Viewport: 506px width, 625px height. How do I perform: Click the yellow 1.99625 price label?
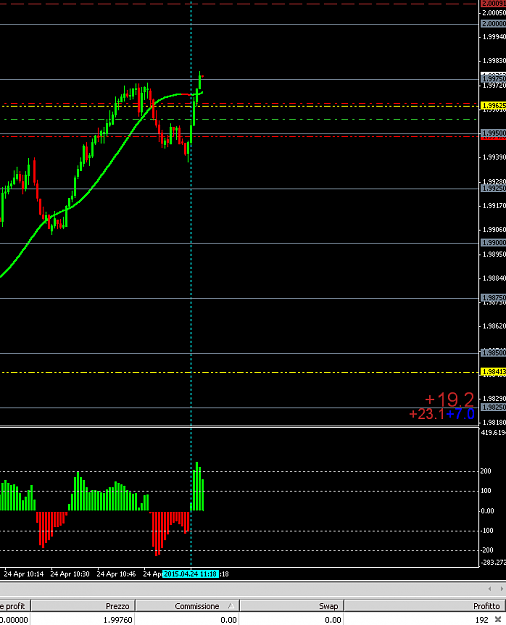click(x=494, y=106)
